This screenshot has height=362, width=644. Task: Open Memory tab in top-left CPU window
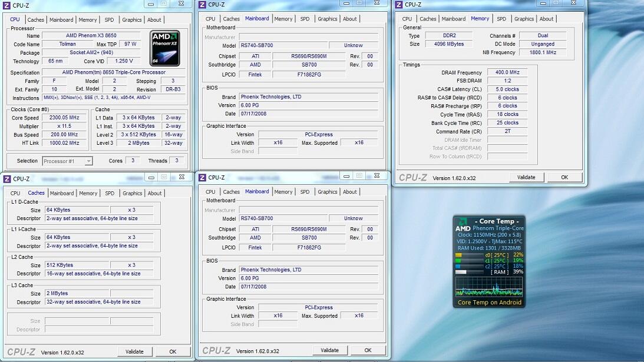87,19
